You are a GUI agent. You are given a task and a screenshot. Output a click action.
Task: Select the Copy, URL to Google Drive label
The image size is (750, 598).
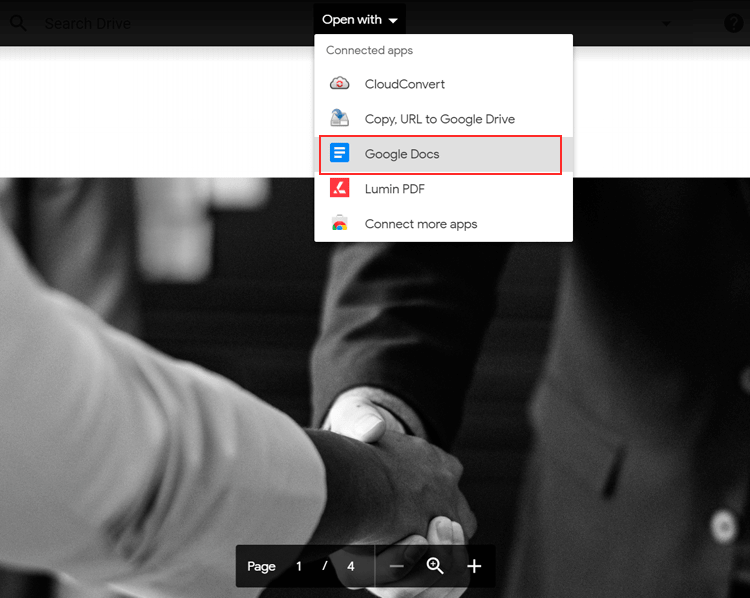[440, 119]
